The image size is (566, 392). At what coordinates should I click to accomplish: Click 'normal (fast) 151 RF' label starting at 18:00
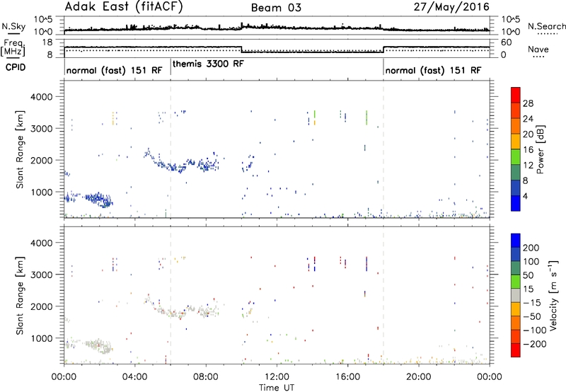pos(433,71)
